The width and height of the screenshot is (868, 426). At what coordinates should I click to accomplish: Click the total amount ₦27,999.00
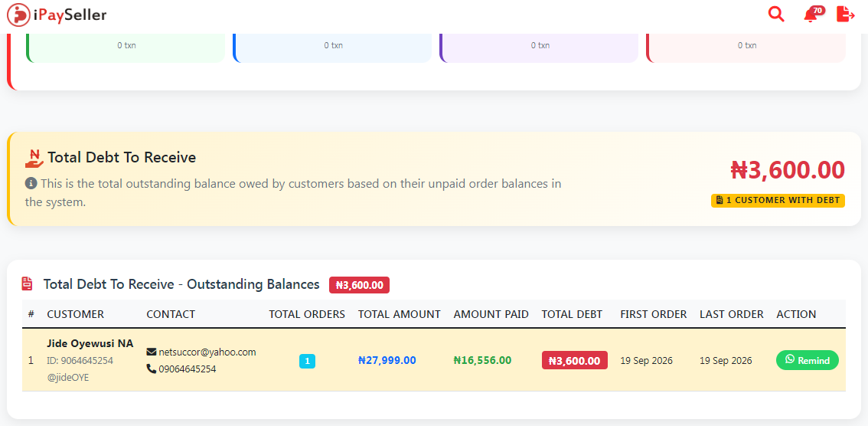[x=387, y=360]
